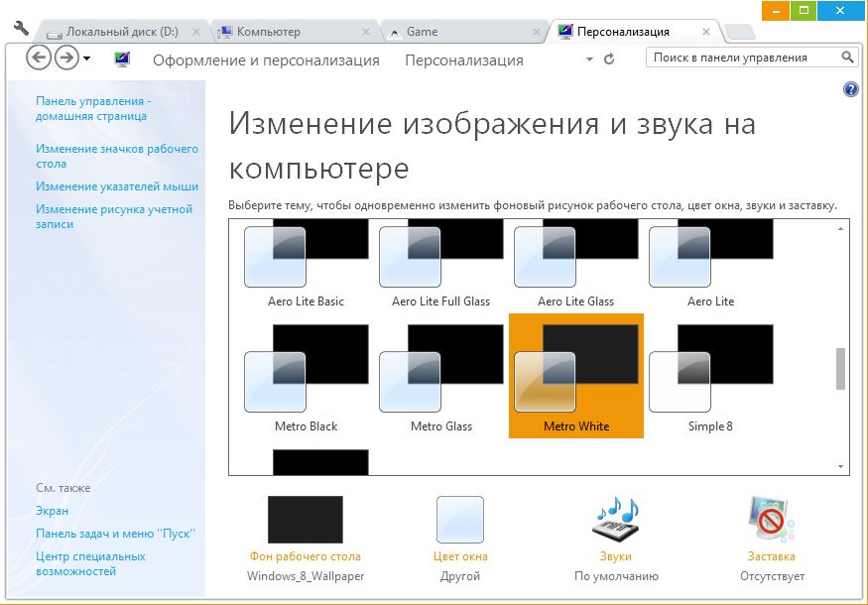Select the Aero Lite theme
This screenshot has height=605, width=868.
[711, 265]
